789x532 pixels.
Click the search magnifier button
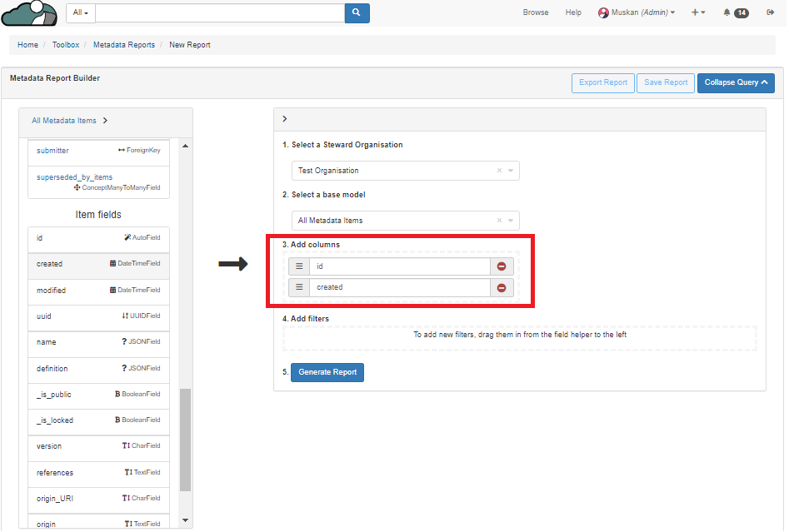357,12
